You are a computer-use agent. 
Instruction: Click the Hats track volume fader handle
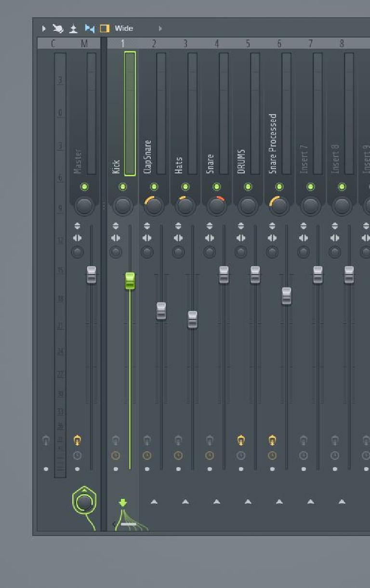click(193, 320)
